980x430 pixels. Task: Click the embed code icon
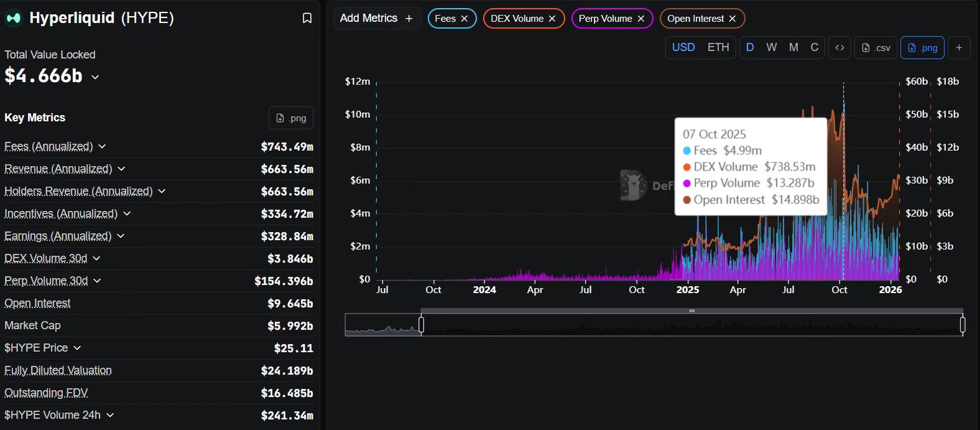tap(839, 48)
